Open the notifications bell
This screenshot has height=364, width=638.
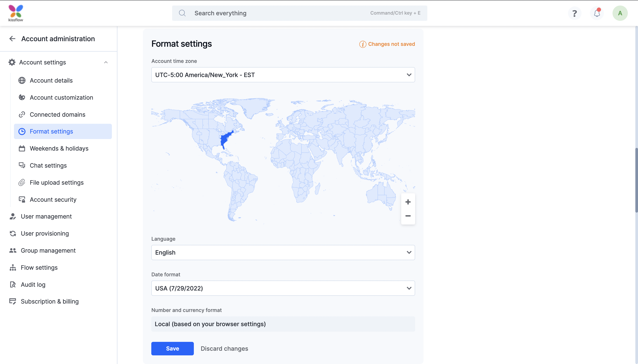point(597,13)
